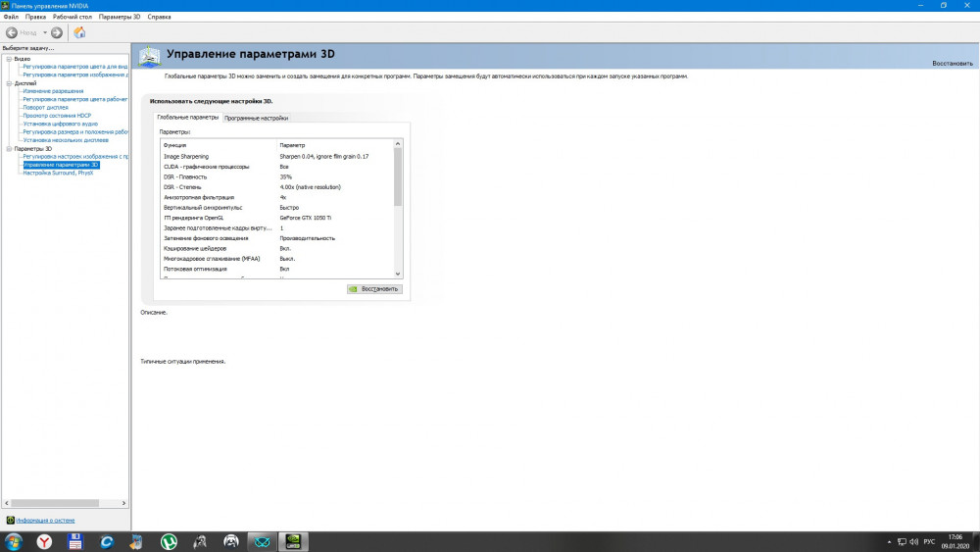Select Потоковая оптимизация setting row
980x552 pixels.
pyautogui.click(x=277, y=269)
